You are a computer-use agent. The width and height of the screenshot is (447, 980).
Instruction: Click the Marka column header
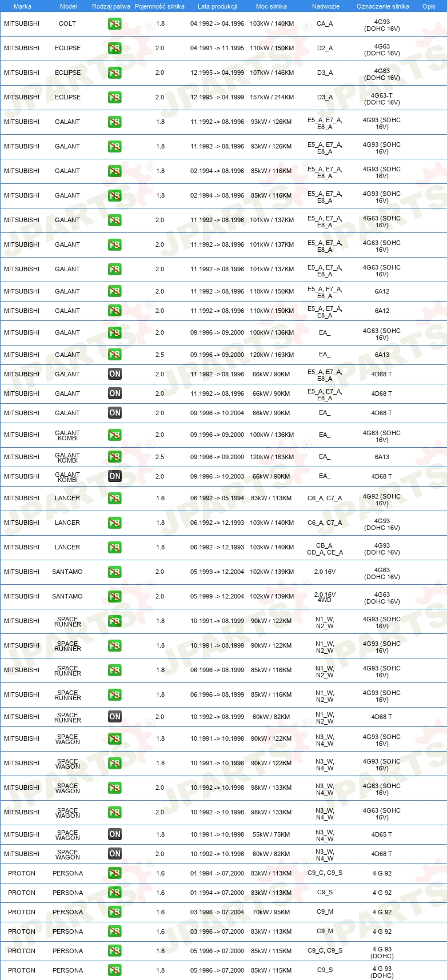[x=22, y=6]
